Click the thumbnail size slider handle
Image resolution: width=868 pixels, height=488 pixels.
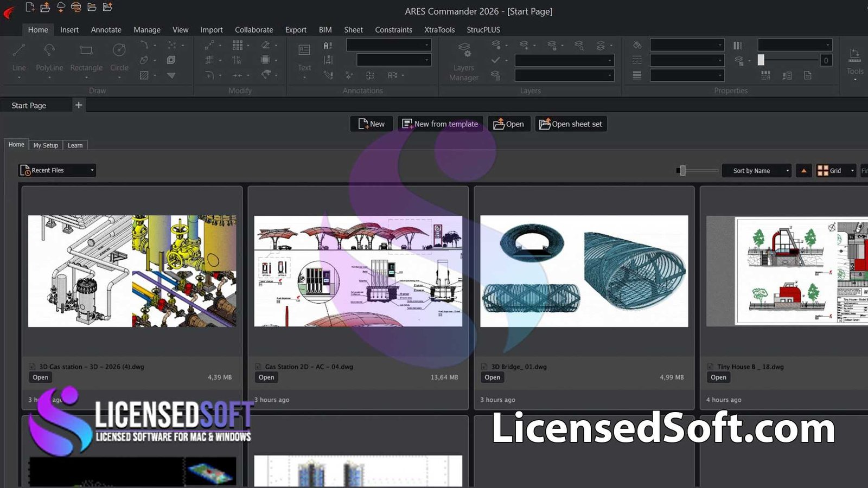point(682,171)
